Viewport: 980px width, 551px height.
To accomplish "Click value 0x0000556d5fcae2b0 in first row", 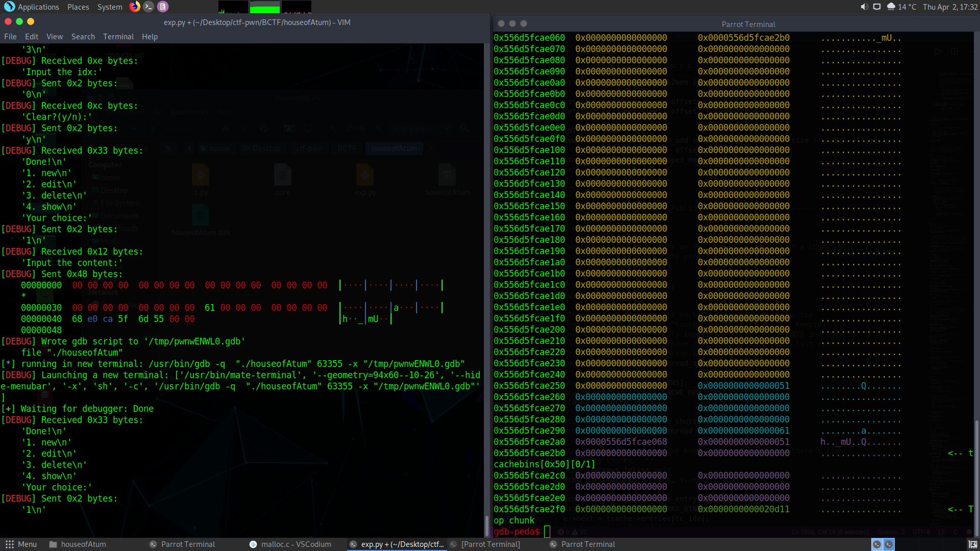I will tap(744, 38).
